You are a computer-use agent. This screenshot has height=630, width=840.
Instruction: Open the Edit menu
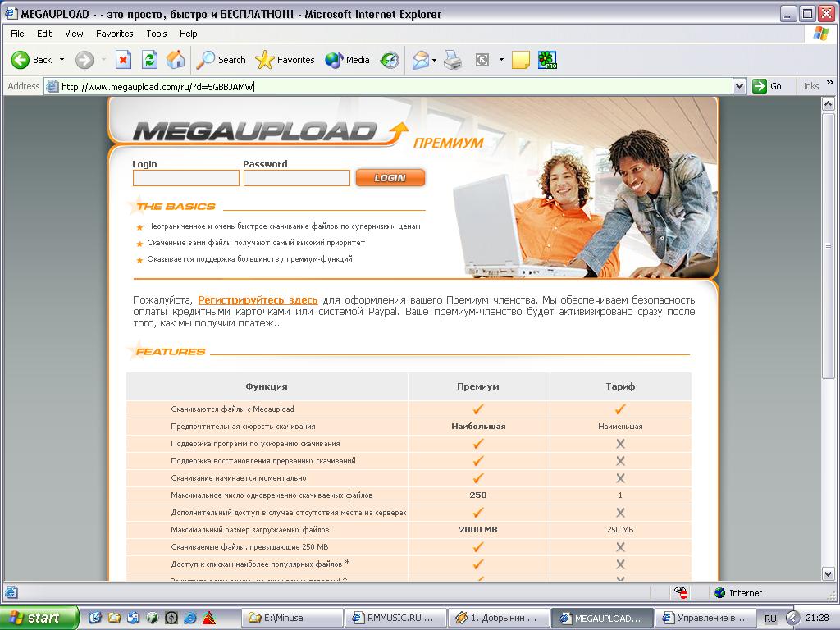coord(44,33)
